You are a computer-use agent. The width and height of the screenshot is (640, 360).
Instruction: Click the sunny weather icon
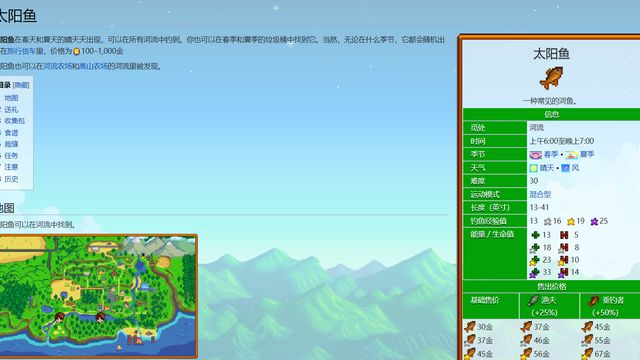pyautogui.click(x=533, y=168)
